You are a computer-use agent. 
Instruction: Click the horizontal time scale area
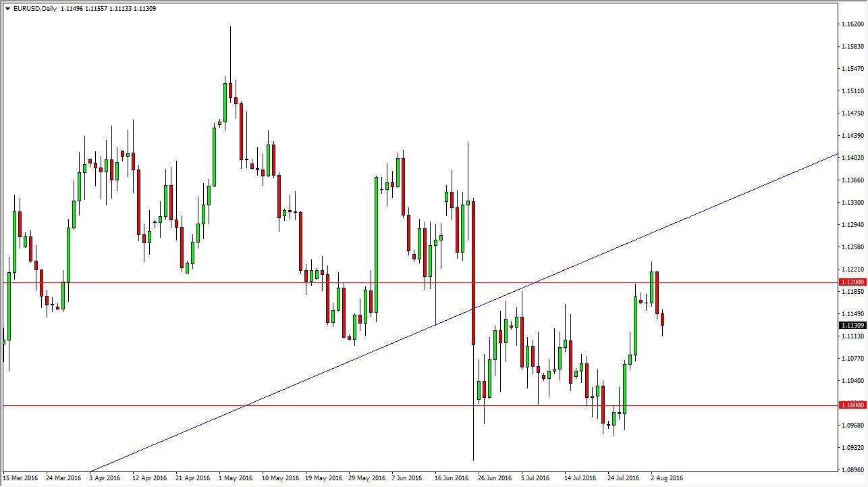[x=405, y=476]
